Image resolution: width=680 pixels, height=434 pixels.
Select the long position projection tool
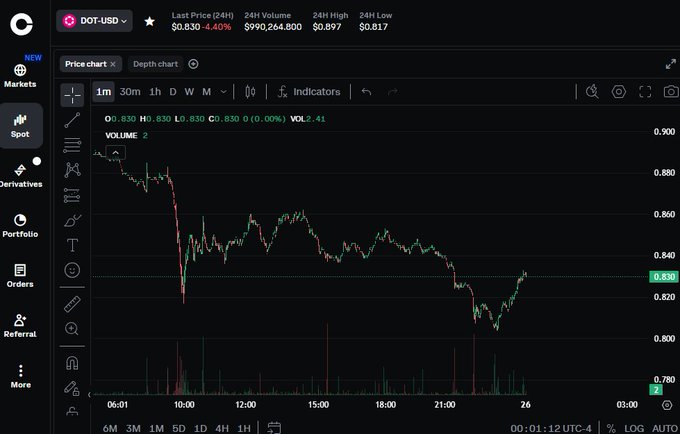72,195
